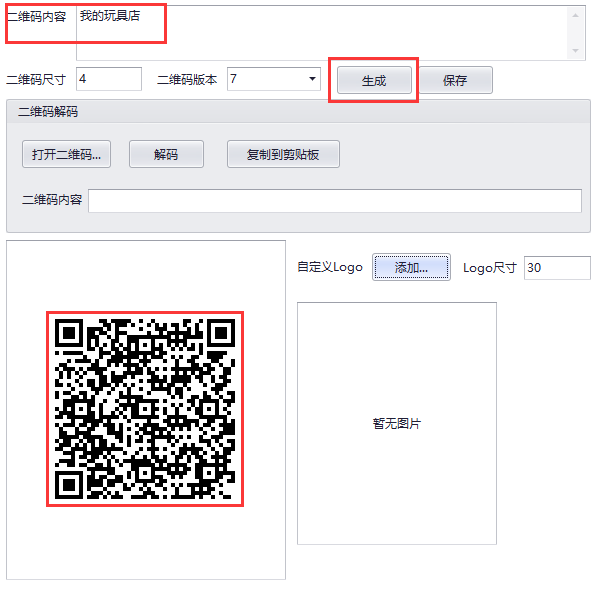
Task: Open a QR image with 打开二维码... button
Action: [x=66, y=154]
